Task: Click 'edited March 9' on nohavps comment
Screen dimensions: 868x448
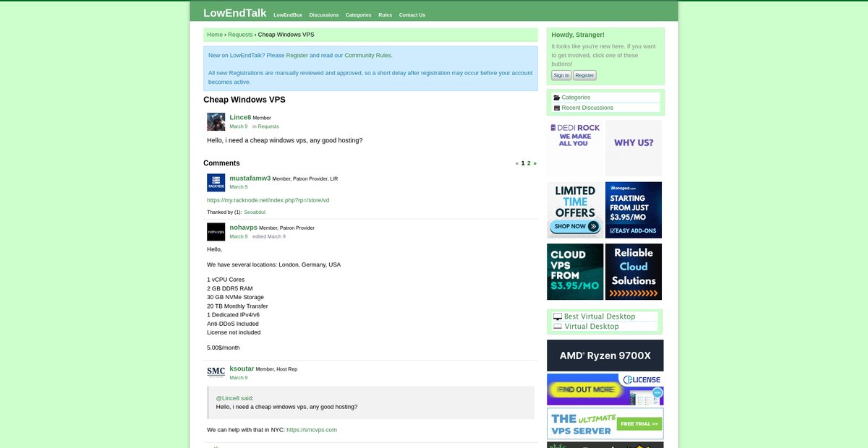Action: (269, 237)
